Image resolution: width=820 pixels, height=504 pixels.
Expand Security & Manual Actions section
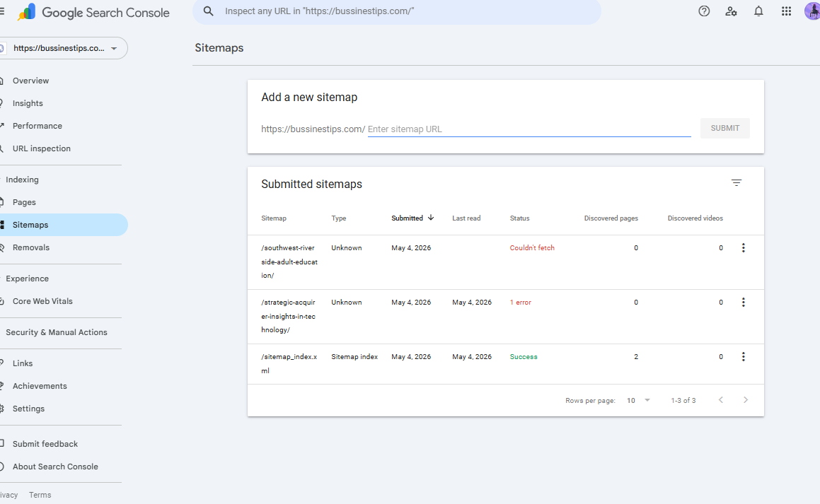click(57, 333)
